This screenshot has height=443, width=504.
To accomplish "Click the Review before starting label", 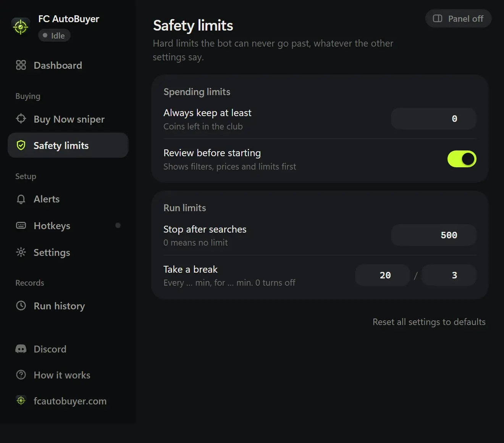I will click(212, 153).
